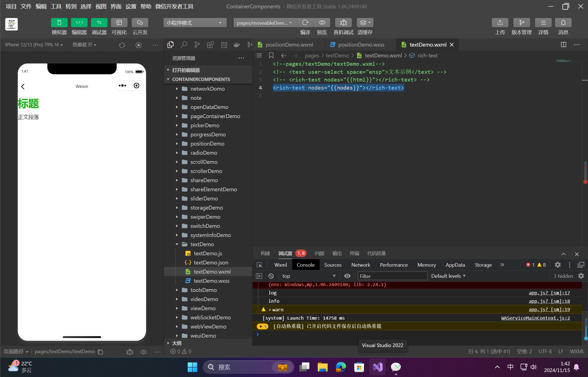Toggle the debugger panel button
The image size is (588, 377).
tap(99, 23)
